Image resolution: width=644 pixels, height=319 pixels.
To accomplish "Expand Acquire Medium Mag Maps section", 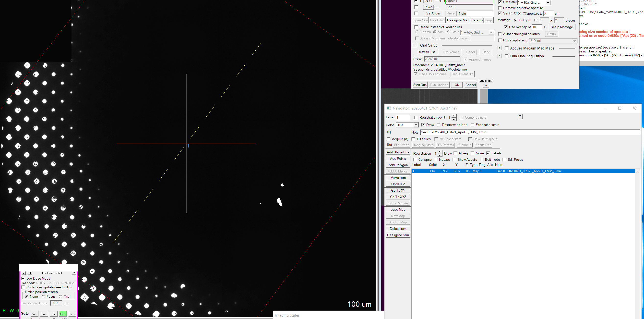I will coord(500,48).
